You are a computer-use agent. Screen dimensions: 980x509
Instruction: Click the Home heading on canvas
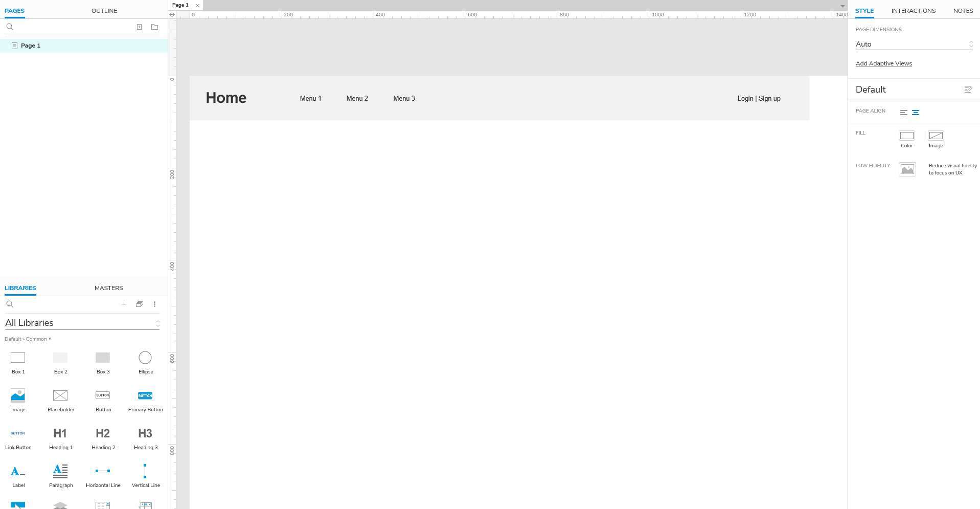click(x=226, y=98)
